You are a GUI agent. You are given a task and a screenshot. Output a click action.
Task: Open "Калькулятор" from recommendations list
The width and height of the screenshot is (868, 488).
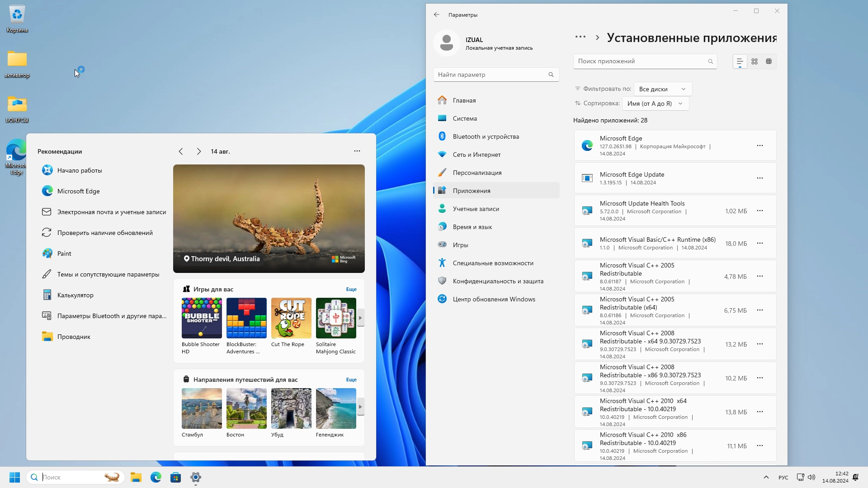[x=75, y=295]
